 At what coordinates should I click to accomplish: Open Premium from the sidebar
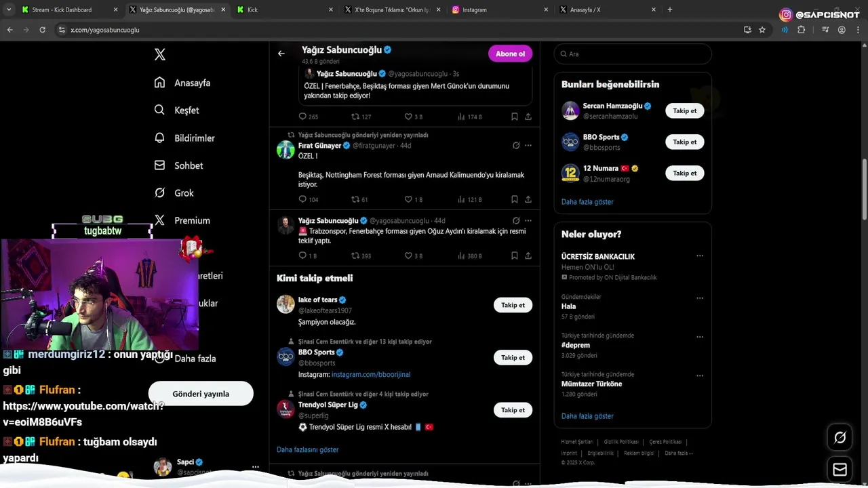point(182,220)
